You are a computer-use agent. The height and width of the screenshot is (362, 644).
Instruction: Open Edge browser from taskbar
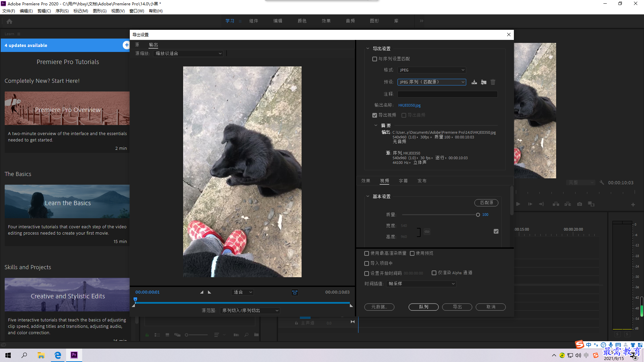[x=58, y=355]
